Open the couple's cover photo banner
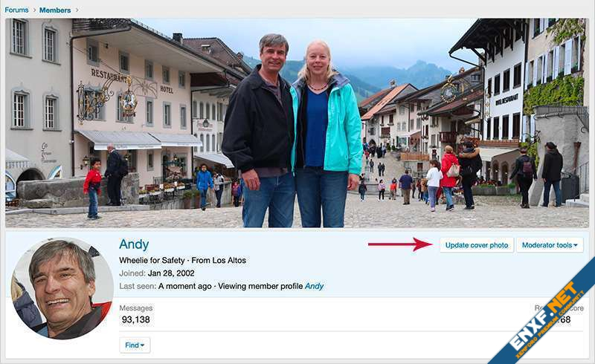Screen dimensions: 595x364 point(297,123)
